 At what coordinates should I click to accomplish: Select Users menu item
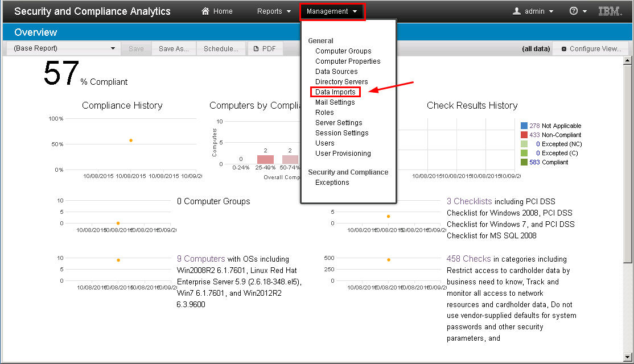point(324,143)
